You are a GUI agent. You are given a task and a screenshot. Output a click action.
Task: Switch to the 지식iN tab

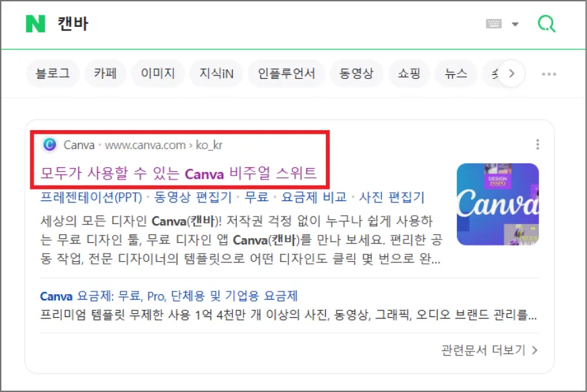tap(217, 74)
